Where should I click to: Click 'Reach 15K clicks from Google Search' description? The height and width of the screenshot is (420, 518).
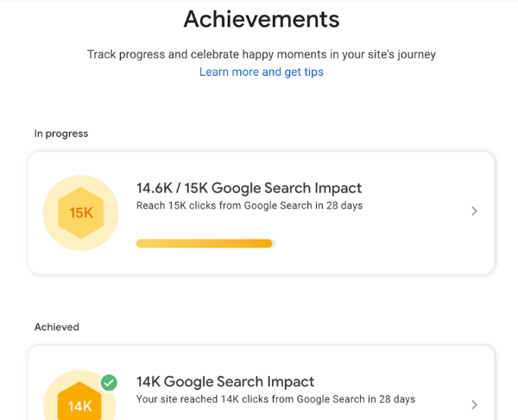[x=249, y=206]
